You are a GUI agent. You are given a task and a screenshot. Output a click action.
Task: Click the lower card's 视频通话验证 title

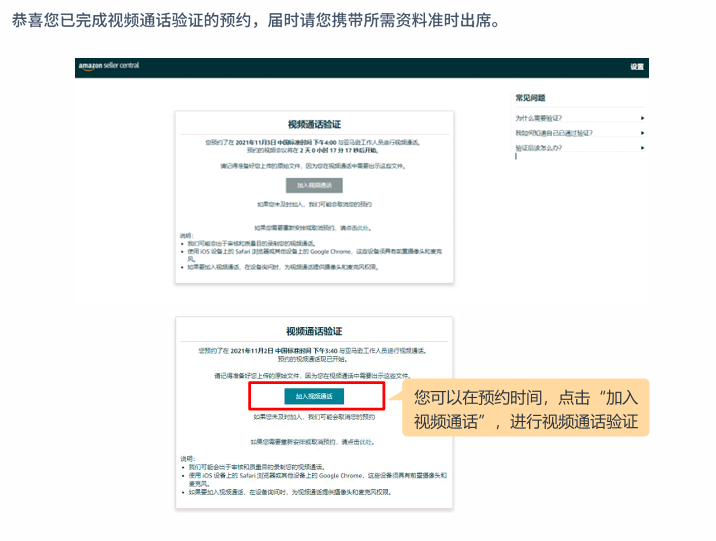[x=314, y=331]
